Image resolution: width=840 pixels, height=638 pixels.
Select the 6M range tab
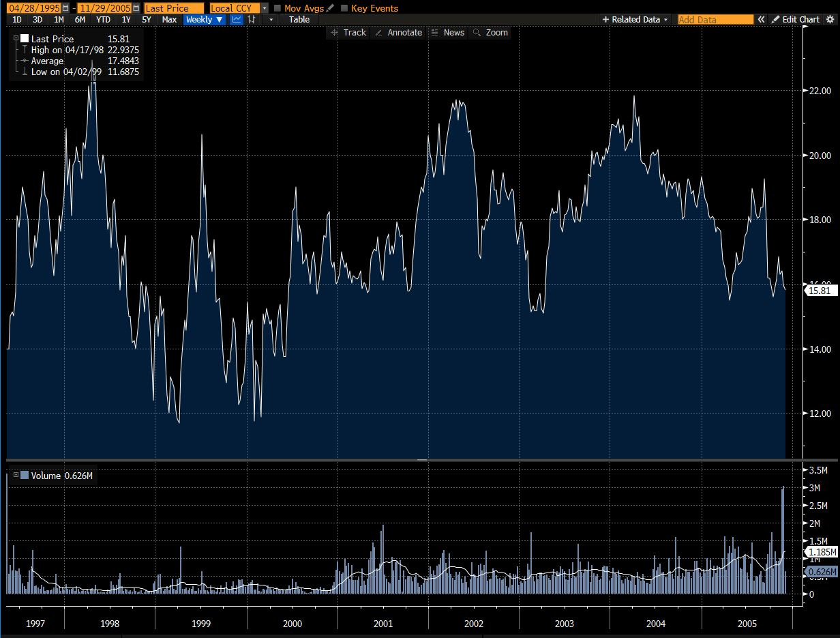point(80,20)
